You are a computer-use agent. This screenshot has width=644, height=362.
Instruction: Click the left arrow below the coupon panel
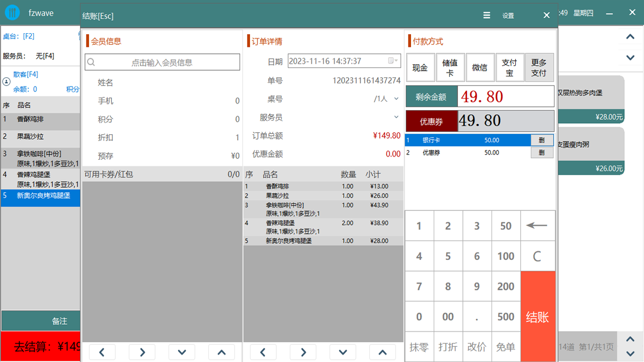(102, 352)
